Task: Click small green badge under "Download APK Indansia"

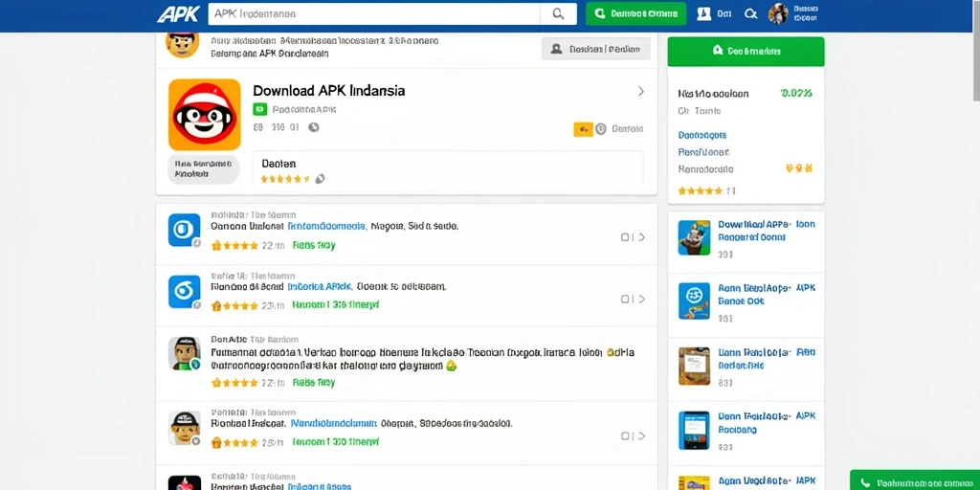Action: pos(260,109)
